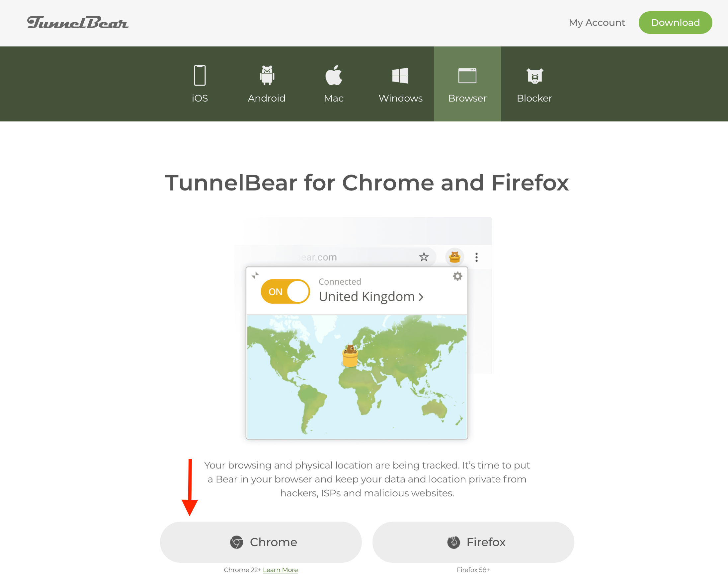This screenshot has width=728, height=586.
Task: Click the world map image
Action: coord(357,377)
